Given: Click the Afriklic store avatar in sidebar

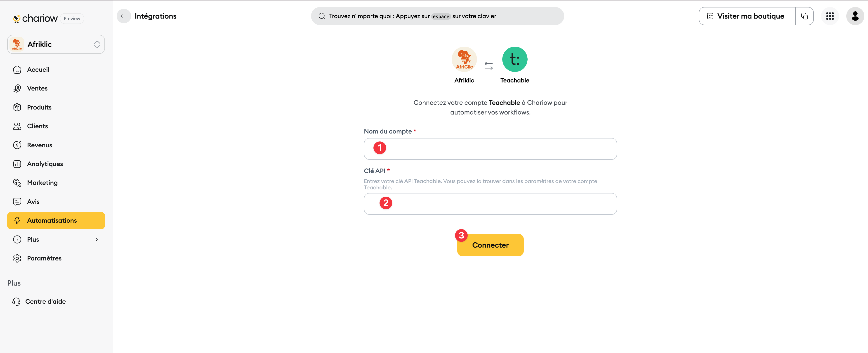Looking at the screenshot, I should 17,44.
